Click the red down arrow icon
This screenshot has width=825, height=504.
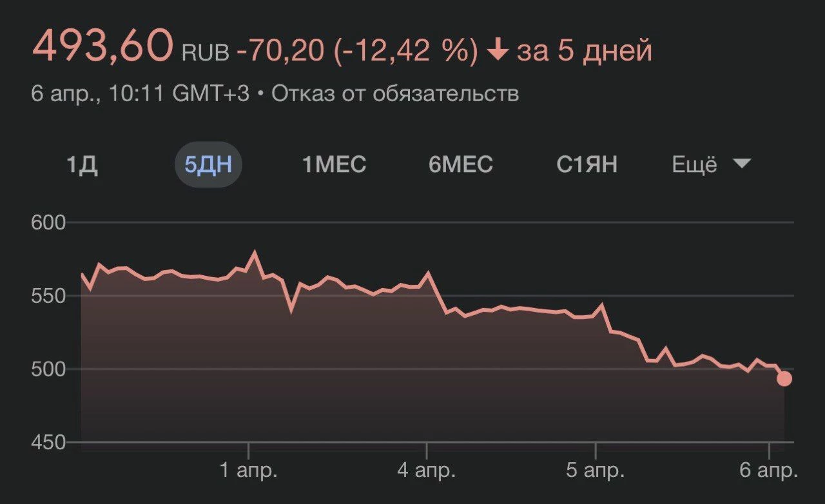coord(497,51)
